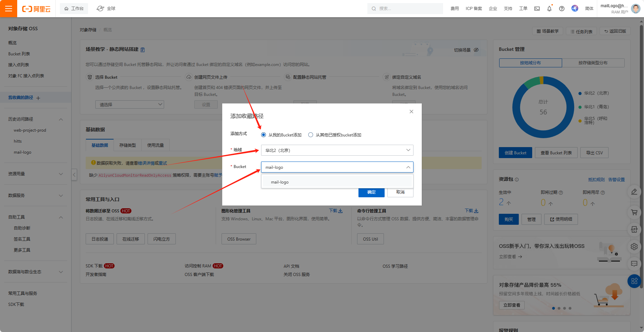Open Bucket 列表 in the sidebar
644x332 pixels.
(x=19, y=54)
